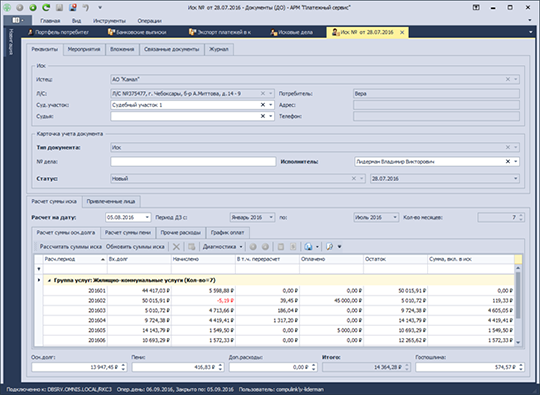Click the green refresh arrow icon

tap(46, 7)
